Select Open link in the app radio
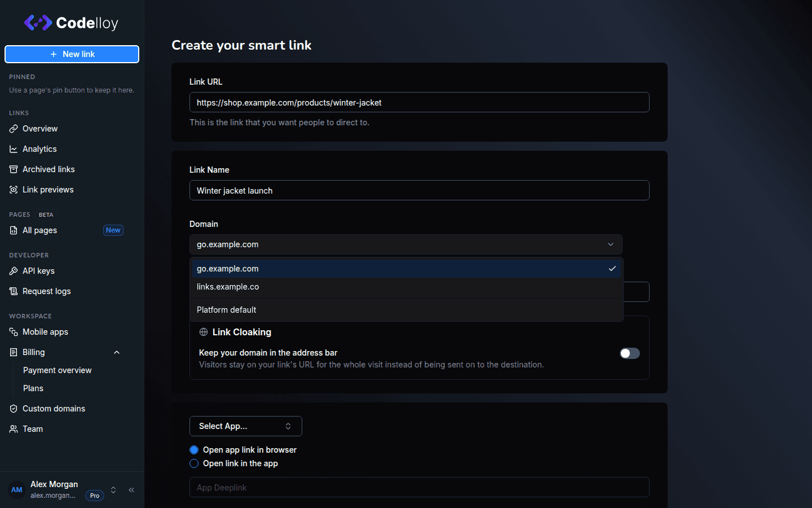This screenshot has width=812, height=508. click(194, 463)
